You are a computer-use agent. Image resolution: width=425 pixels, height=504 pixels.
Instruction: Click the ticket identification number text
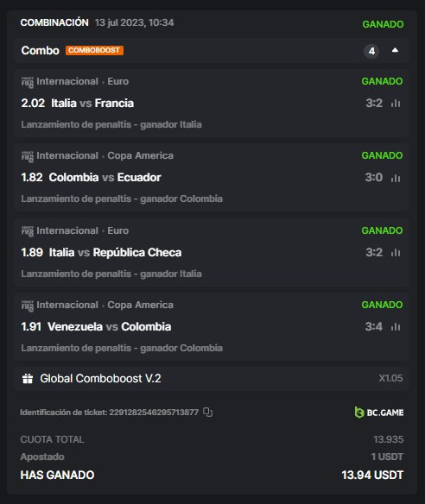pos(110,412)
